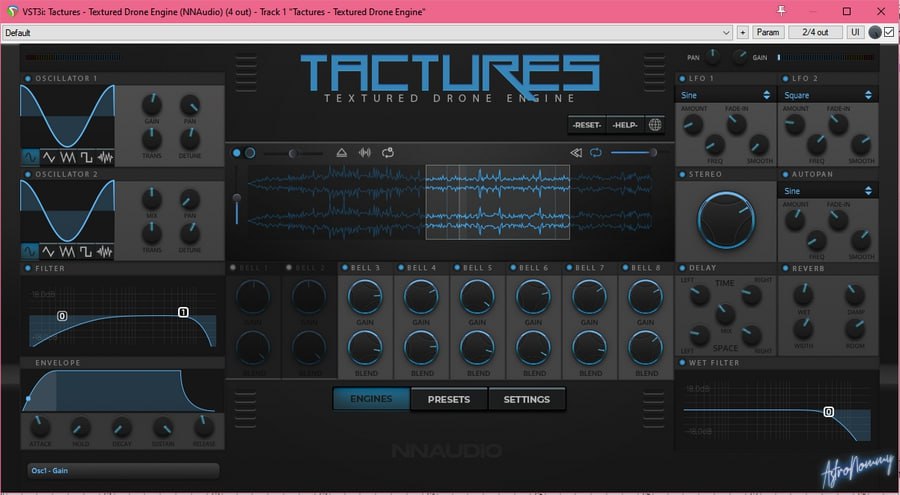Click the Osc1 - Gain parameter field
The width and height of the screenshot is (900, 495).
tap(123, 471)
